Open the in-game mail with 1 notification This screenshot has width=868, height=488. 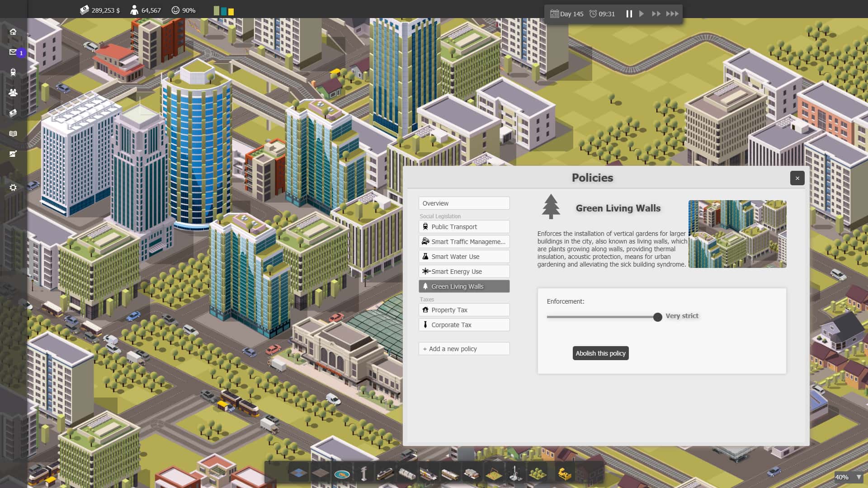click(13, 52)
